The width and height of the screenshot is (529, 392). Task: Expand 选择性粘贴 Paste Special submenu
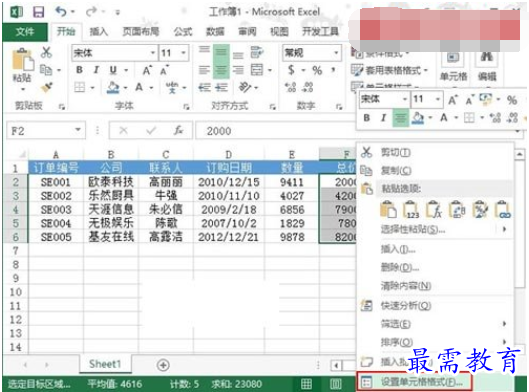point(436,230)
